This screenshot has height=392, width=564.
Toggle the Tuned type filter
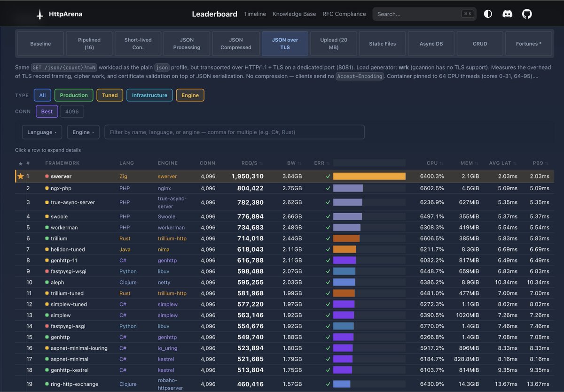pyautogui.click(x=110, y=95)
